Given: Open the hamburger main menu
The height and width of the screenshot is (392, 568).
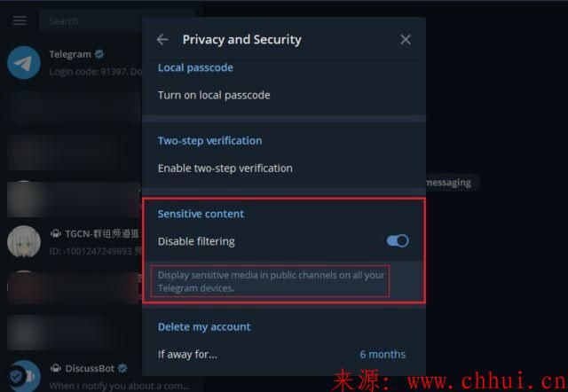Looking at the screenshot, I should tap(20, 20).
